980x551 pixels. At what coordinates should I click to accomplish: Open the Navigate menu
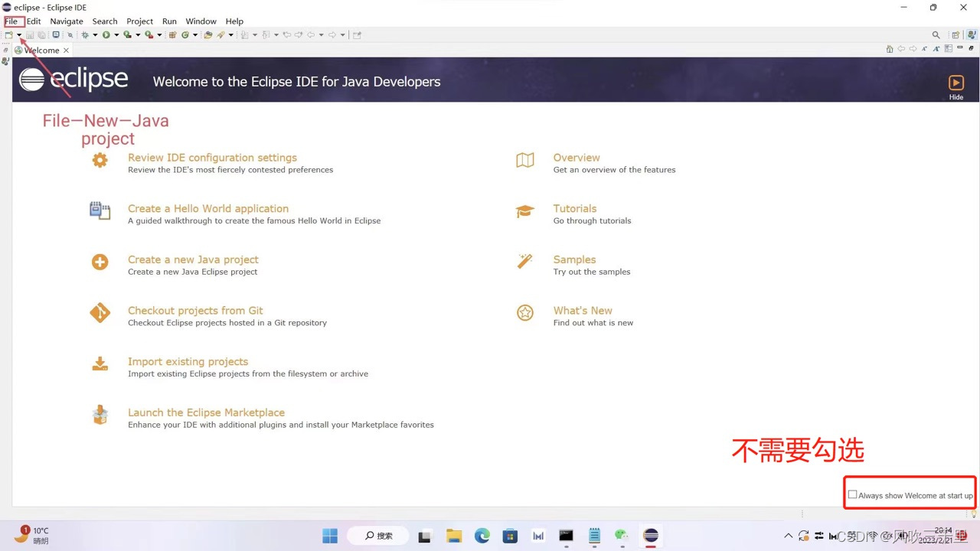[67, 21]
